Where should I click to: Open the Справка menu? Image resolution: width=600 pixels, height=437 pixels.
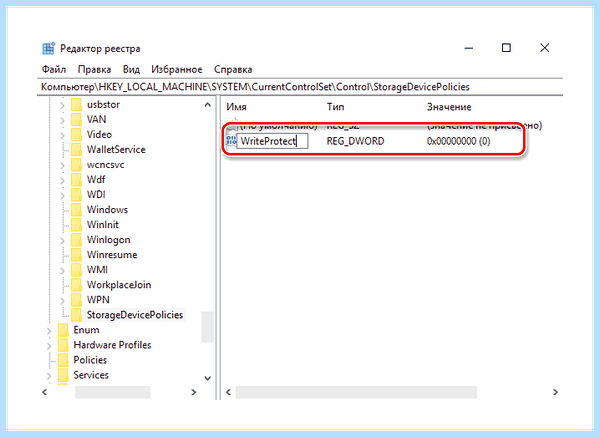point(233,69)
